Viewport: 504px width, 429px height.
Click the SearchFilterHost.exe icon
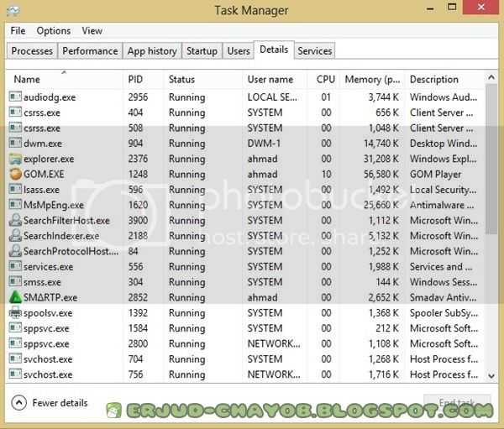click(15, 220)
